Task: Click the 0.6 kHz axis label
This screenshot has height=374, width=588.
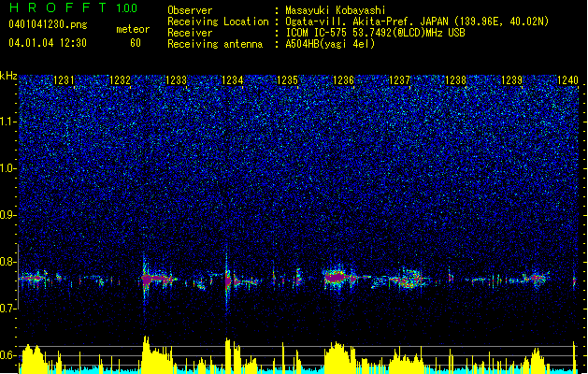Action: (7, 355)
